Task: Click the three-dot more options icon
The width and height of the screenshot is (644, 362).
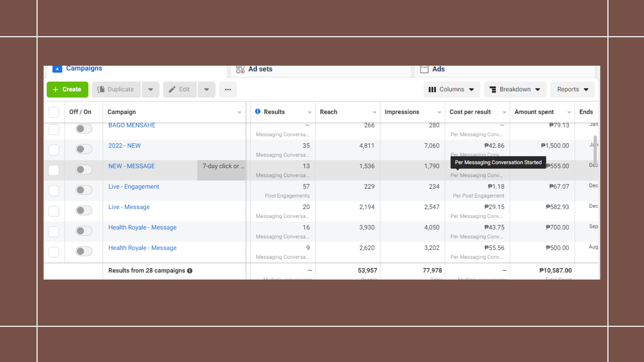Action: pos(228,89)
